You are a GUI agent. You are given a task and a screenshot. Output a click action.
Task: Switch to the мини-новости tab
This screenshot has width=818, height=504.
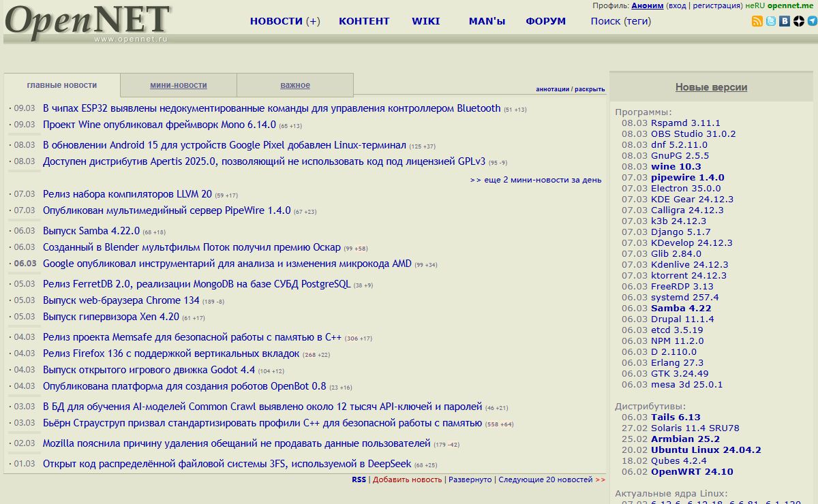point(179,85)
